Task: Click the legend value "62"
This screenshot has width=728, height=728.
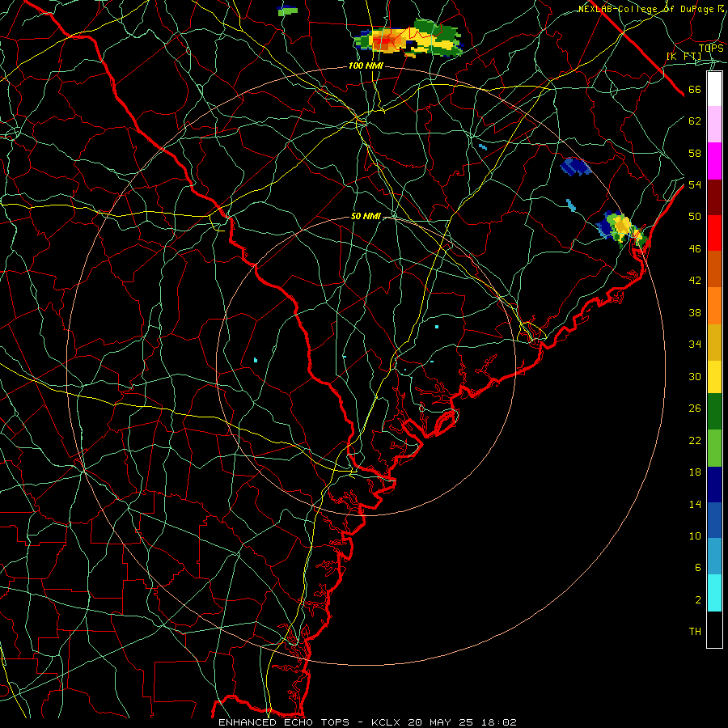Action: pos(695,121)
